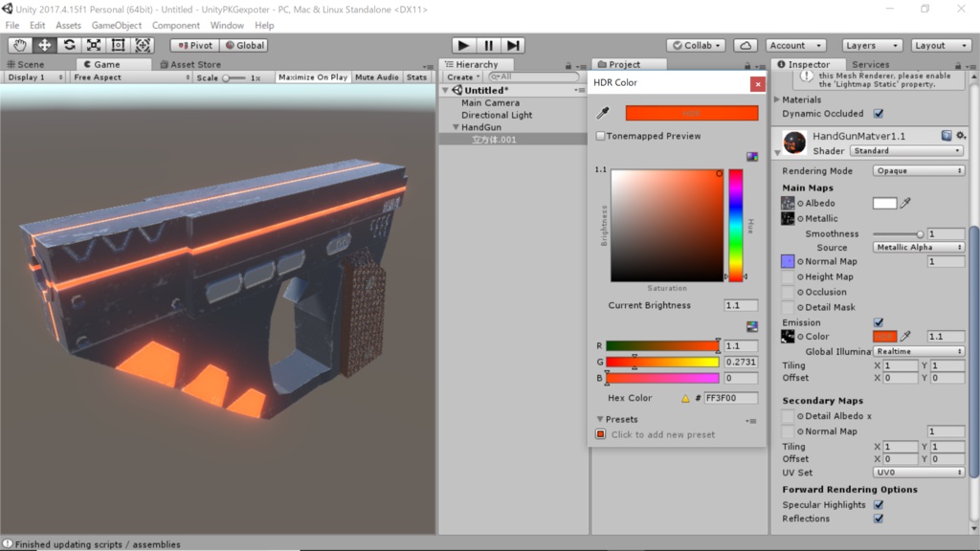Open the Global Illumination dropdown
The width and height of the screenshot is (980, 551).
(918, 351)
